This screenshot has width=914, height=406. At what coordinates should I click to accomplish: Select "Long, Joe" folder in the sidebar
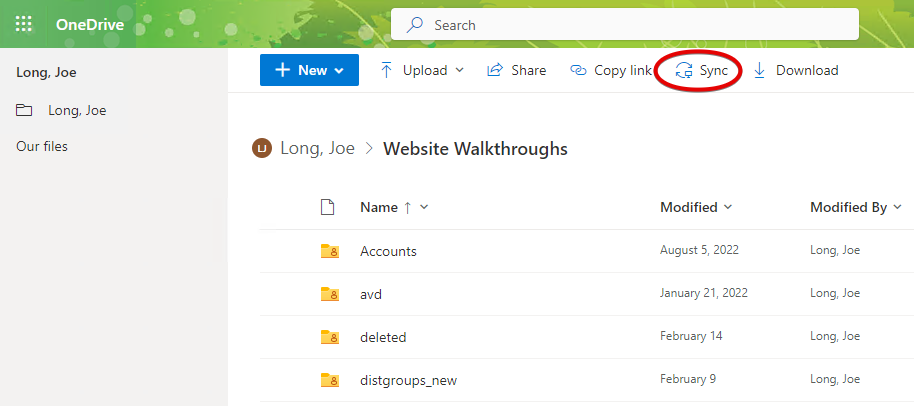77,110
